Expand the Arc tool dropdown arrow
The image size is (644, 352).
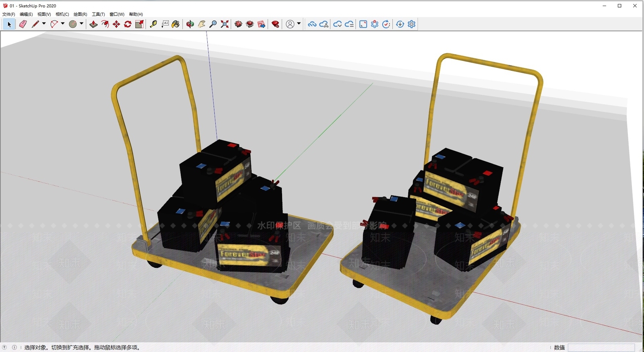(62, 24)
